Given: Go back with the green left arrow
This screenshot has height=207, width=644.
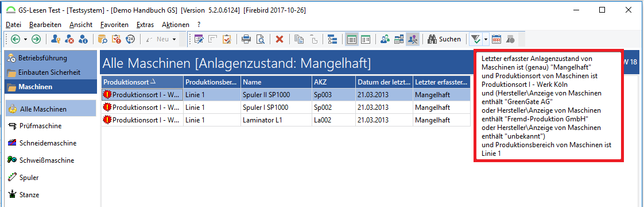Looking at the screenshot, I should (15, 39).
